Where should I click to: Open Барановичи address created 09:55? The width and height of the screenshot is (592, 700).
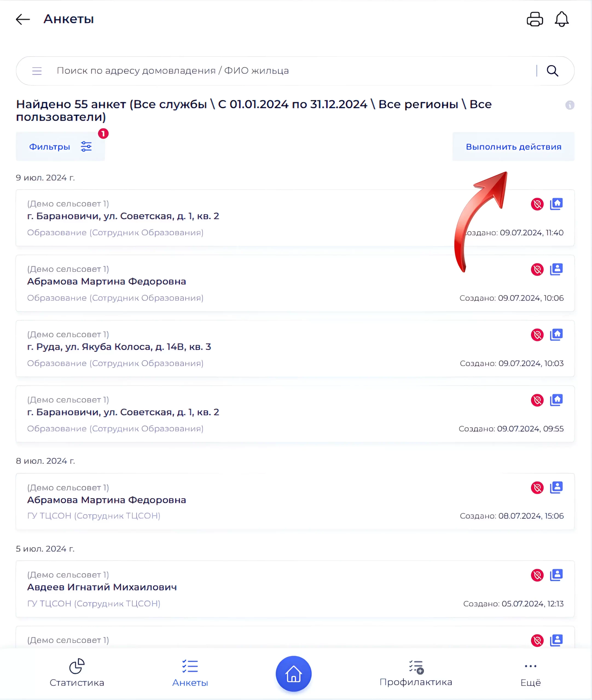pos(295,414)
